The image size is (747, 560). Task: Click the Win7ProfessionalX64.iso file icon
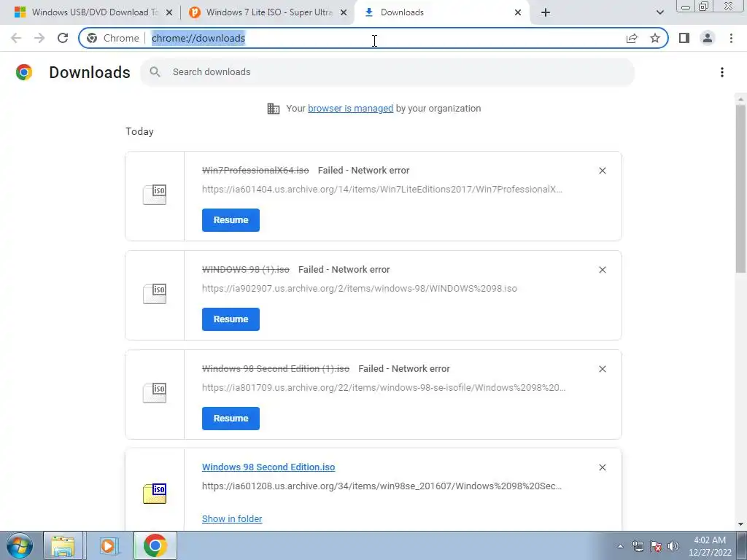(x=155, y=194)
